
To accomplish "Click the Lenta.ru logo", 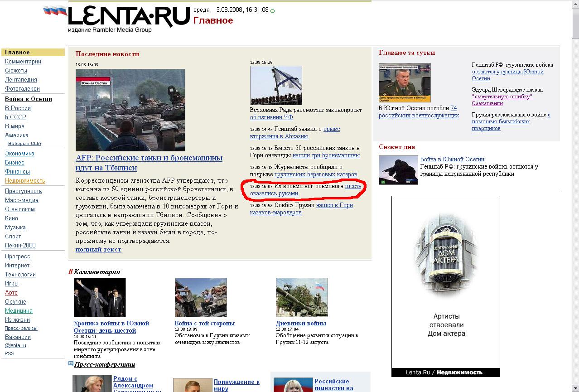I will pos(129,18).
